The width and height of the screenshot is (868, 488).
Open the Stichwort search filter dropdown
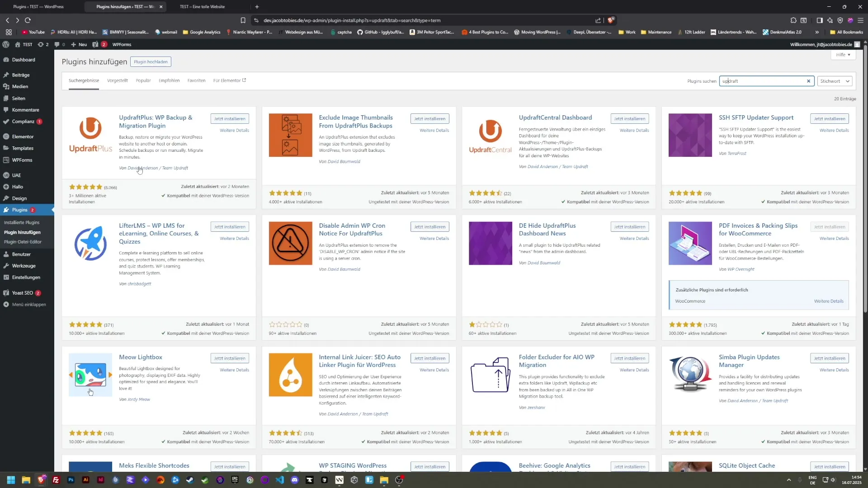[x=835, y=81]
